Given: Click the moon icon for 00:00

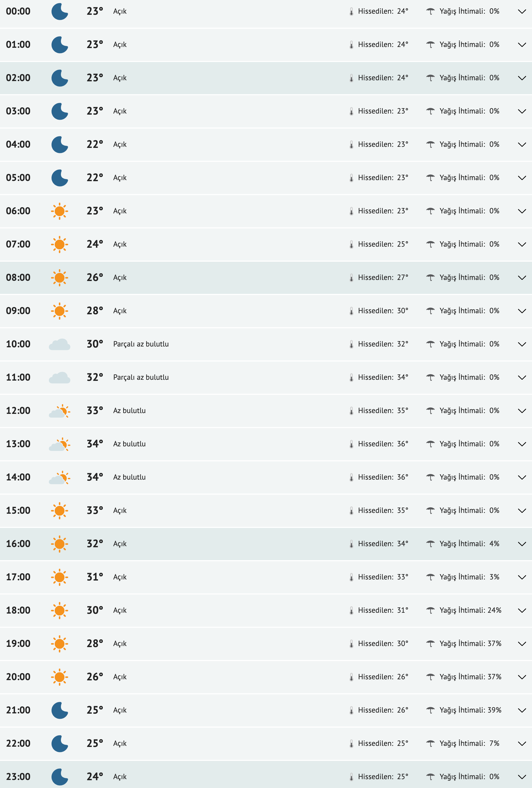Looking at the screenshot, I should click(x=60, y=12).
